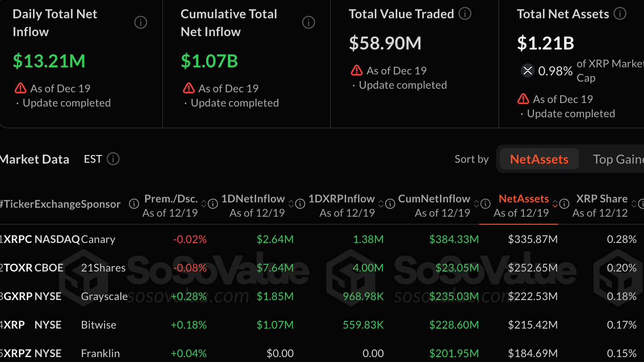Sort table by Prem./Dsc. column arrows

click(204, 204)
